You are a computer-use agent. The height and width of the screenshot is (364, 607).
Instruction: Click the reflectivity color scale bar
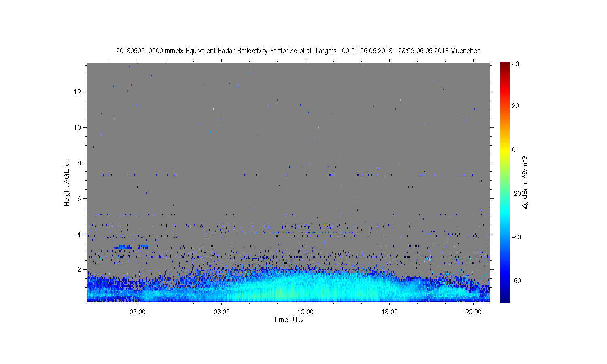coord(505,182)
